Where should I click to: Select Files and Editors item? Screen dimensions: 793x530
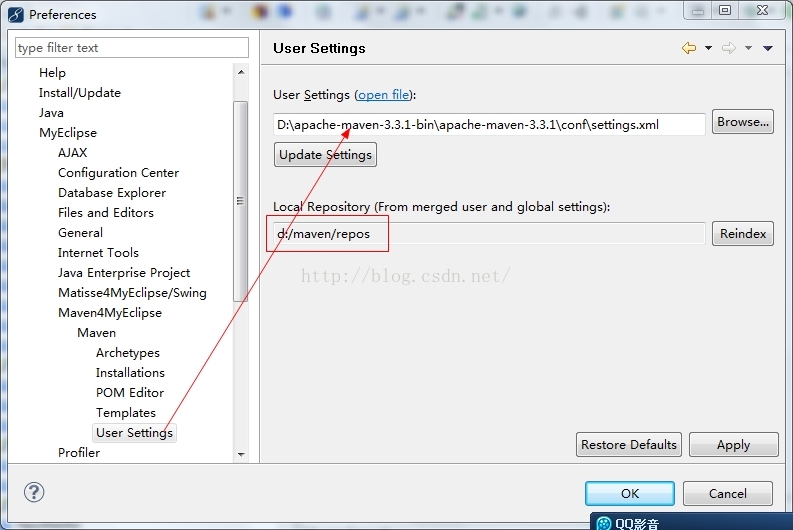[x=106, y=213]
